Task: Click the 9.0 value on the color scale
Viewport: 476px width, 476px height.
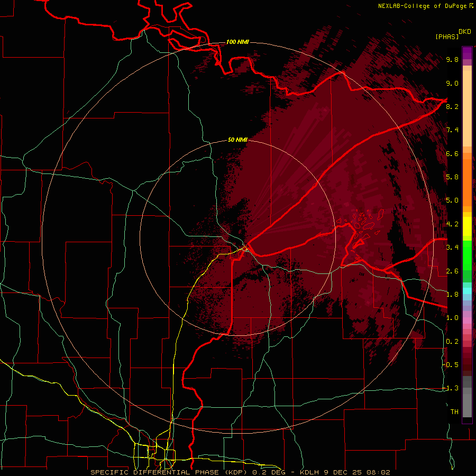Action: point(452,84)
